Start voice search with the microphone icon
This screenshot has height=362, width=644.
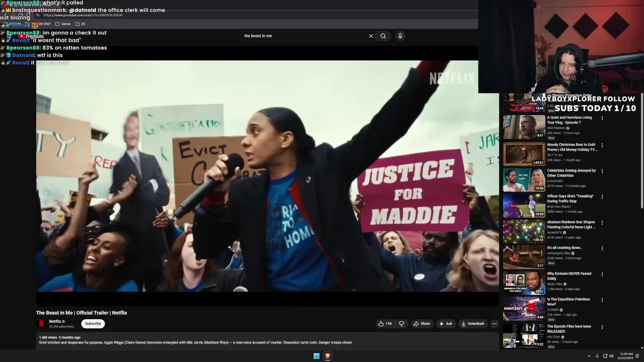click(x=400, y=36)
